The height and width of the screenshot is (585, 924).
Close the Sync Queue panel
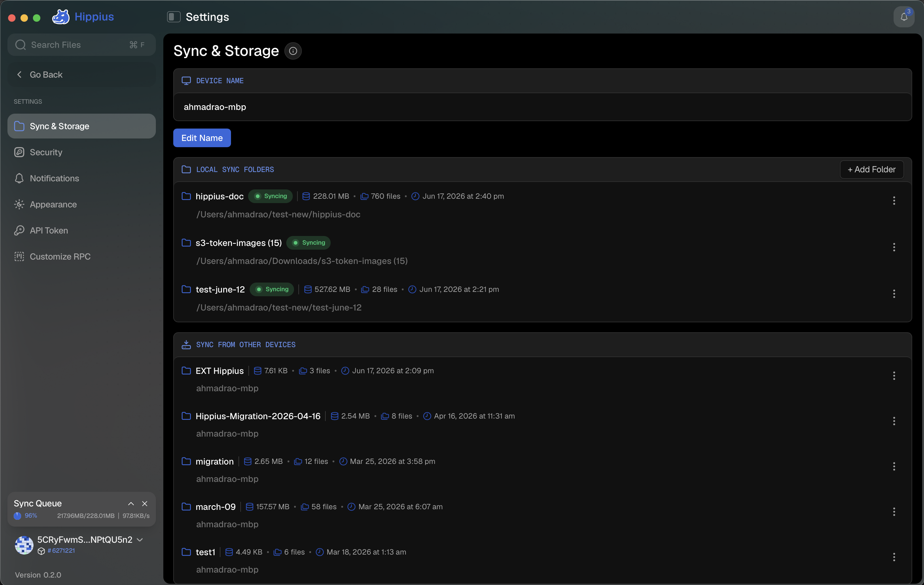coord(145,503)
